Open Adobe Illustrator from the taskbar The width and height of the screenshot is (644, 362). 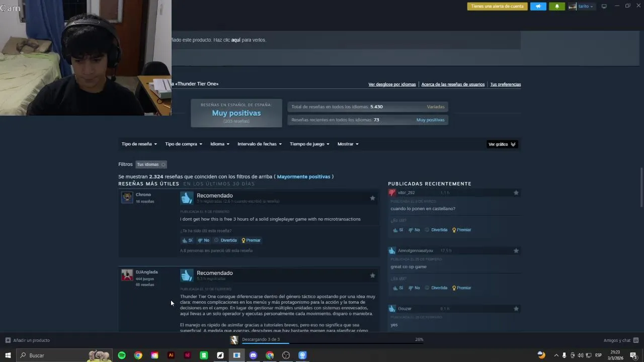click(171, 355)
